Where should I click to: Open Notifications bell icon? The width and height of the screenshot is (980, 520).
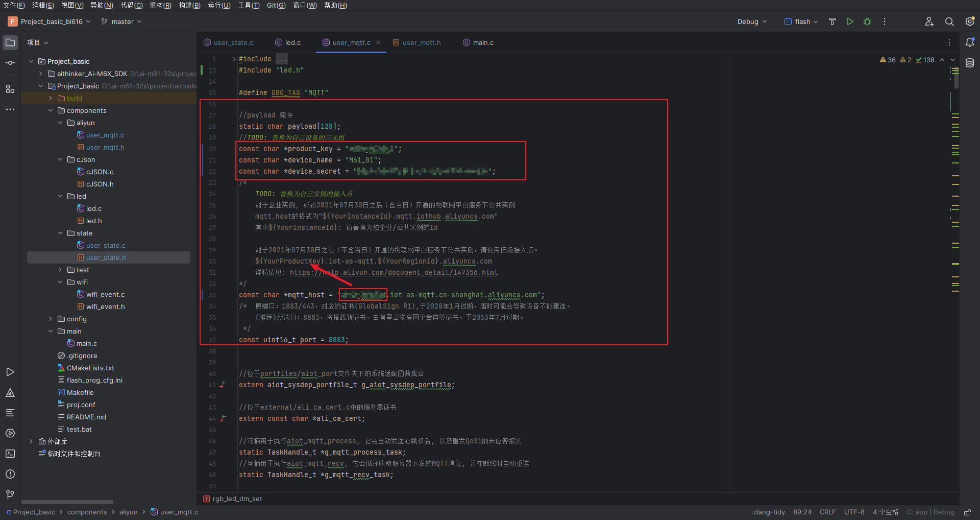tap(970, 42)
